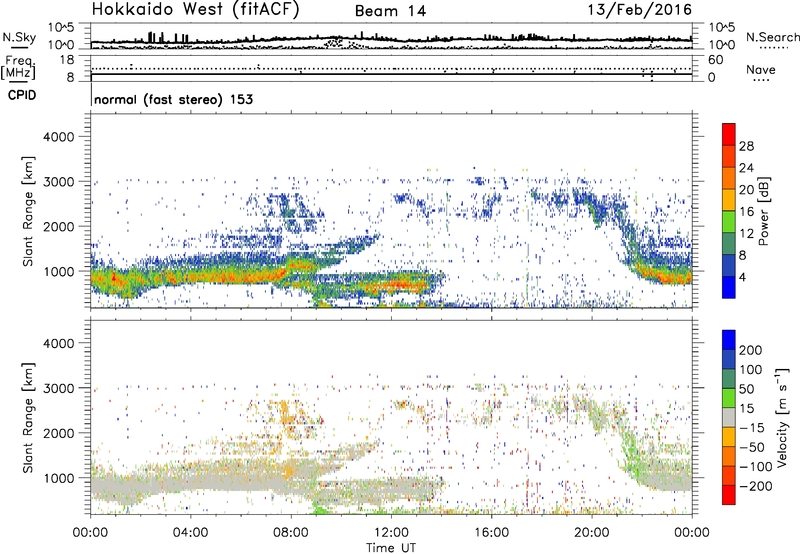
Task: Click the blue bottom of power colorbar
Action: point(729,287)
